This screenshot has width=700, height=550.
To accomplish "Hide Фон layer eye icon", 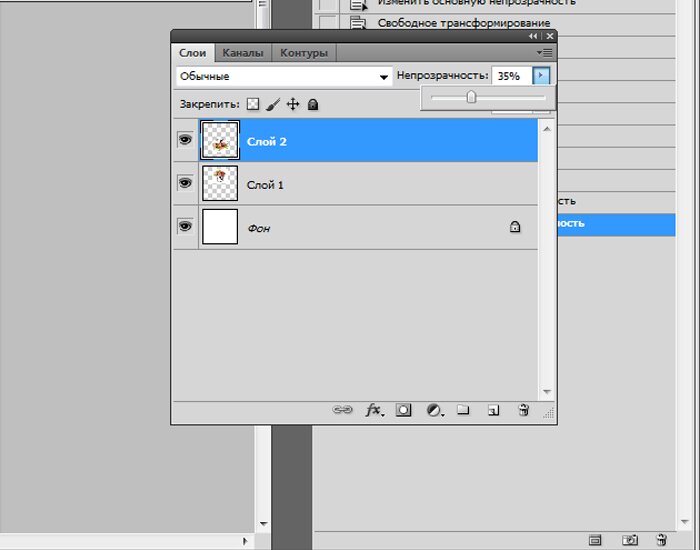I will [185, 226].
